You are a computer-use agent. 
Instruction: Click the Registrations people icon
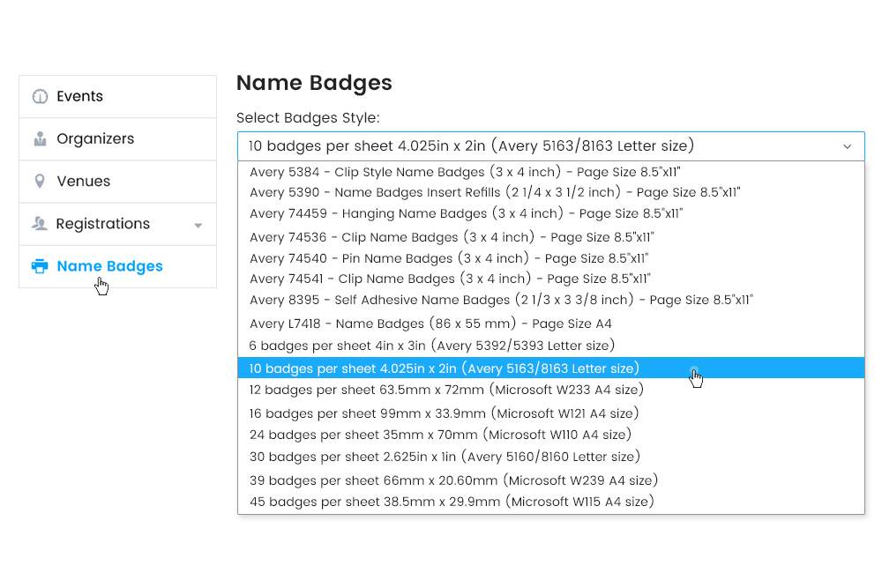pos(40,223)
